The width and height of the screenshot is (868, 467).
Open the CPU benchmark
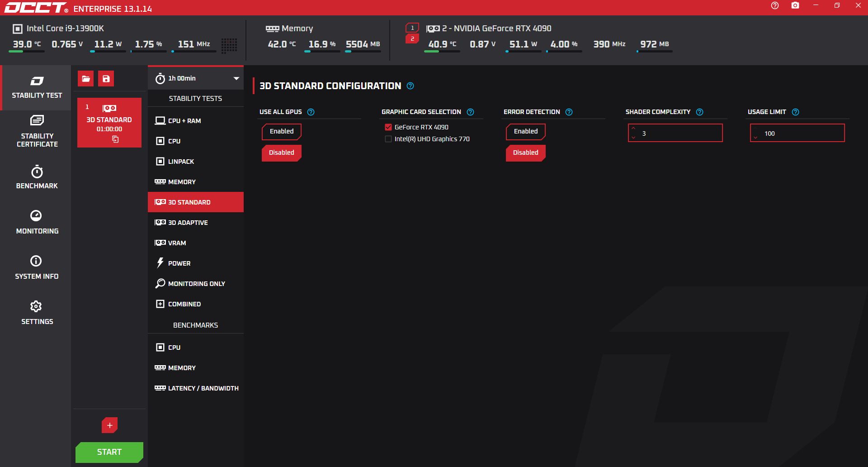(x=196, y=348)
